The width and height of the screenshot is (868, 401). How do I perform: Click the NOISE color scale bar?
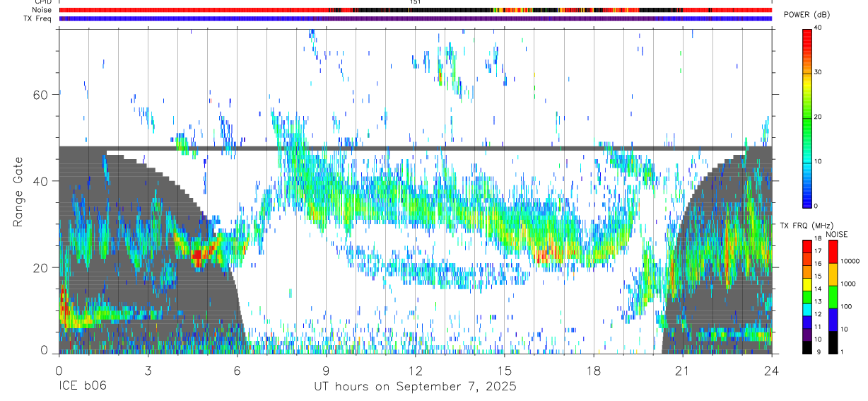833,297
